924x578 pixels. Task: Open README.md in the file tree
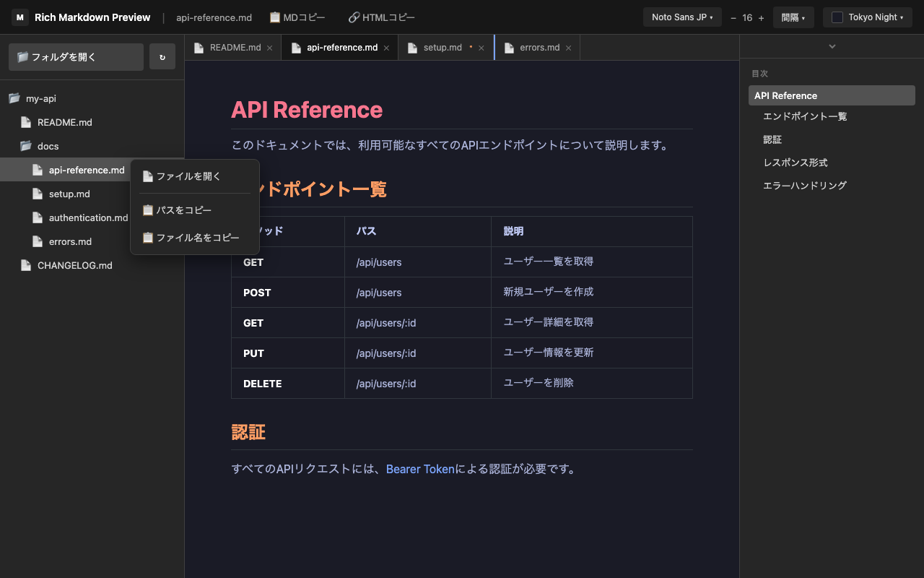[92, 122]
